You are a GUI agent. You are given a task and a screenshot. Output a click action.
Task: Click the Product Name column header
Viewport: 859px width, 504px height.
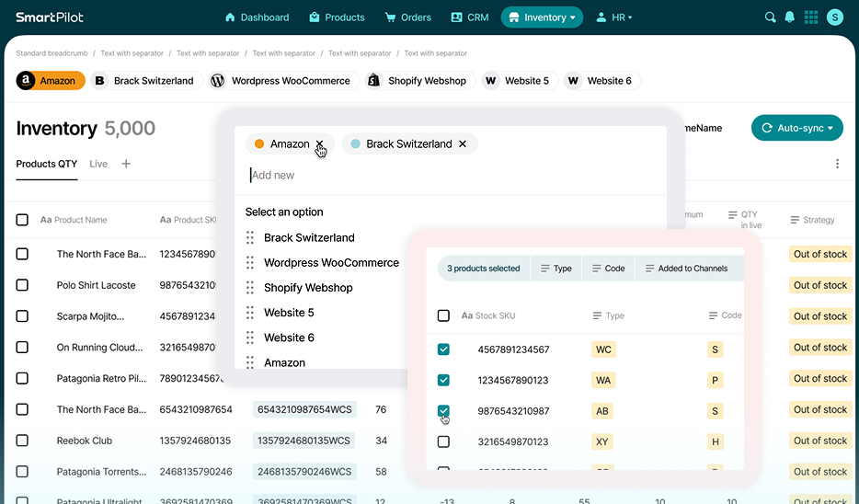(74, 220)
